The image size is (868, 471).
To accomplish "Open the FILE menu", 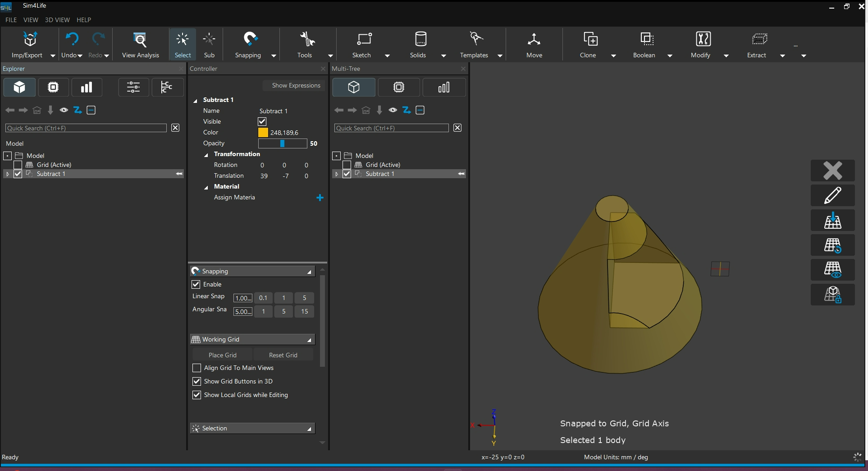I will tap(11, 20).
